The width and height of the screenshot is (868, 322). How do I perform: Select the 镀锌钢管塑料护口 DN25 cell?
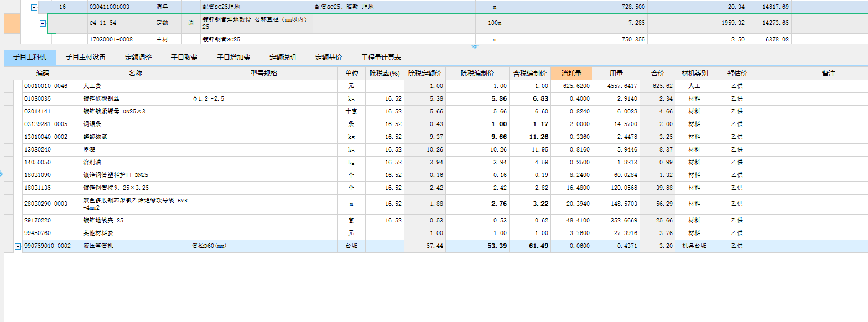[136, 175]
